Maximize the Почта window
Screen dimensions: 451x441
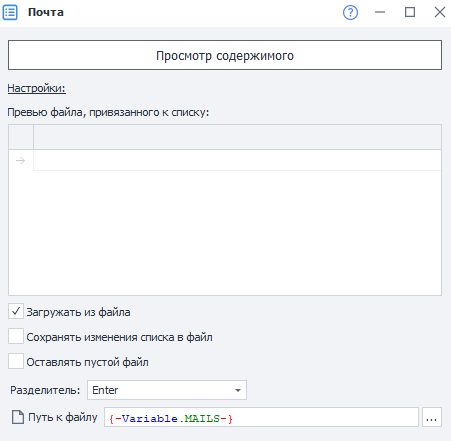coord(410,12)
